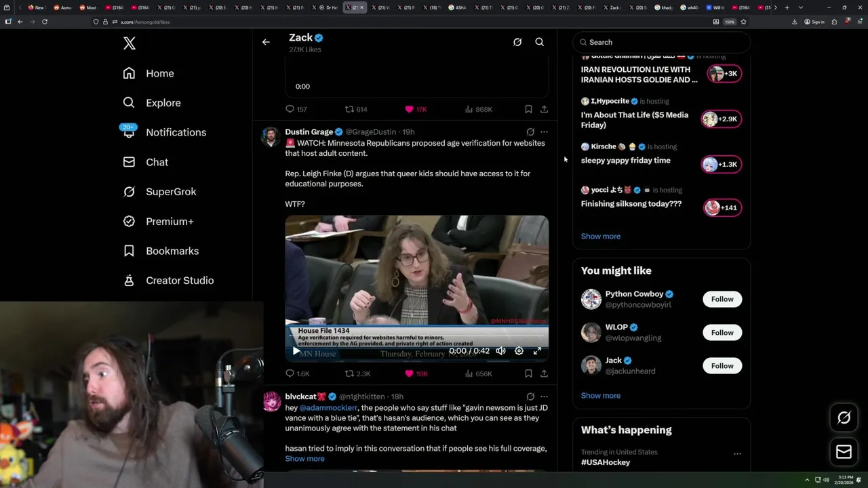Follow Jack
The width and height of the screenshot is (868, 488).
pos(722,366)
